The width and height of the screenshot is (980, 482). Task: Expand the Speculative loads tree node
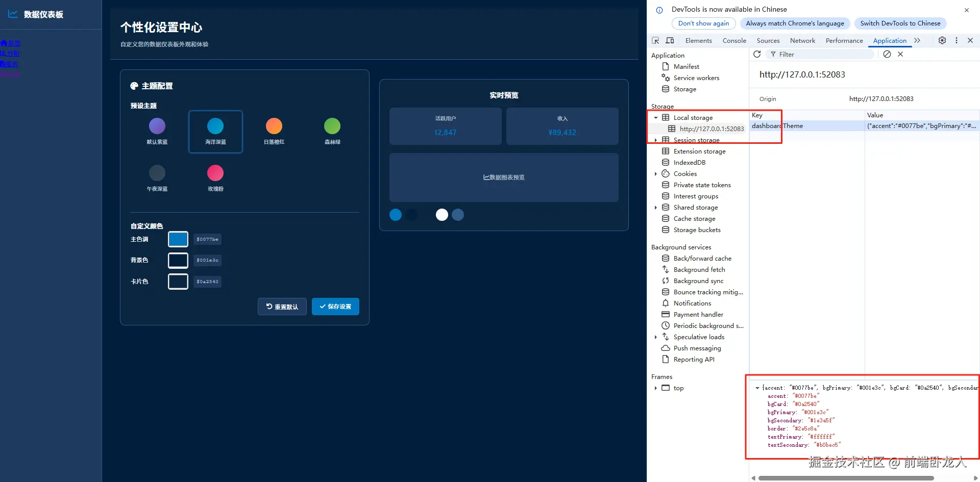click(656, 337)
